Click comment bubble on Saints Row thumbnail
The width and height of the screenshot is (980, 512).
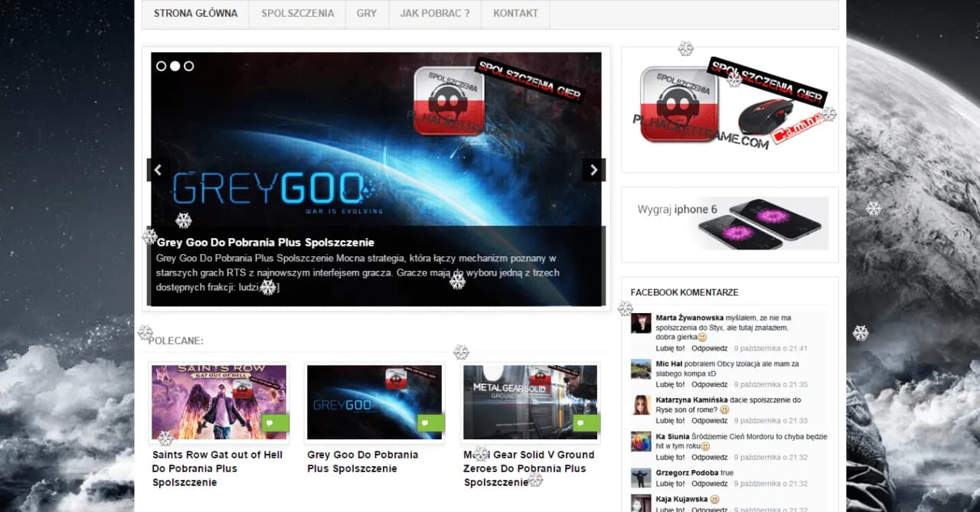coord(275,422)
